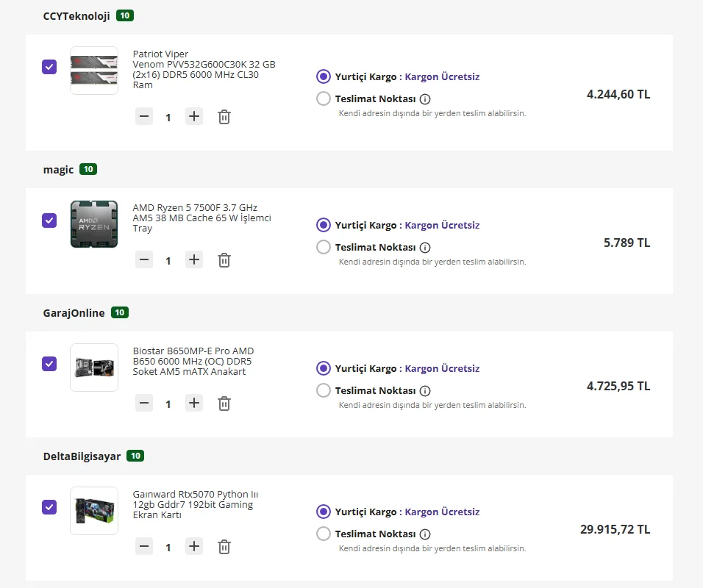Select Yurtiçi Kargo for AMD Ryzen 5
Image resolution: width=703 pixels, height=588 pixels.
click(324, 225)
